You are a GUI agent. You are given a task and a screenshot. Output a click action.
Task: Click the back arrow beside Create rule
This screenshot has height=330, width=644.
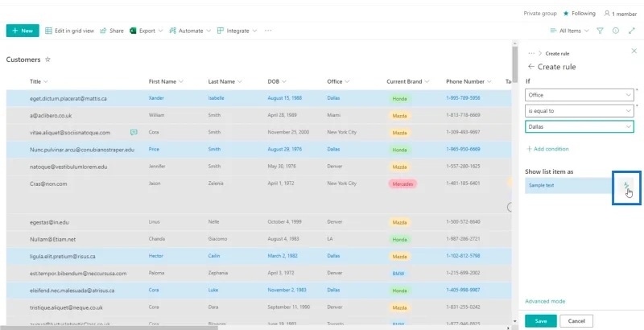tap(531, 67)
